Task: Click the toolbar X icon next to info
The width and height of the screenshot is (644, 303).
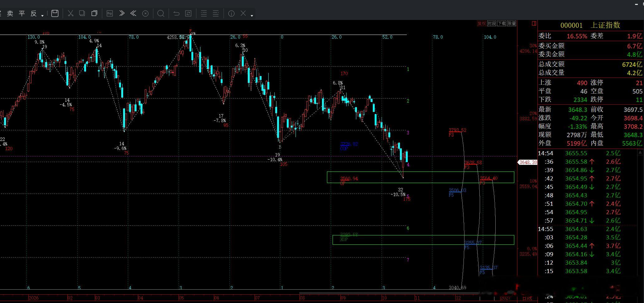Action: point(243,13)
